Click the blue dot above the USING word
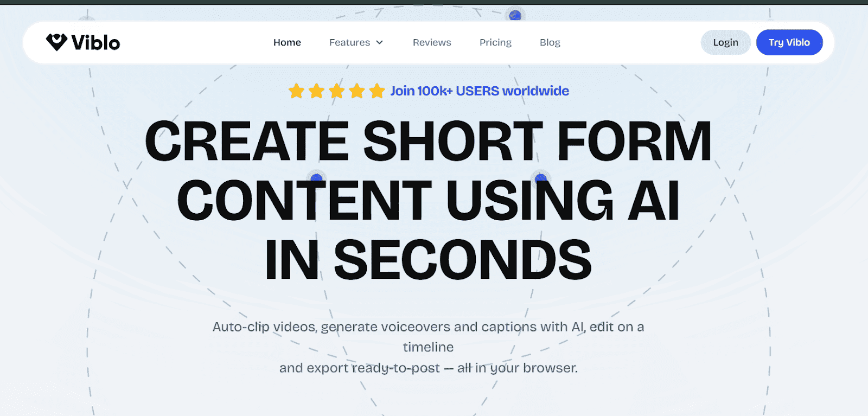The image size is (868, 416). click(x=541, y=178)
